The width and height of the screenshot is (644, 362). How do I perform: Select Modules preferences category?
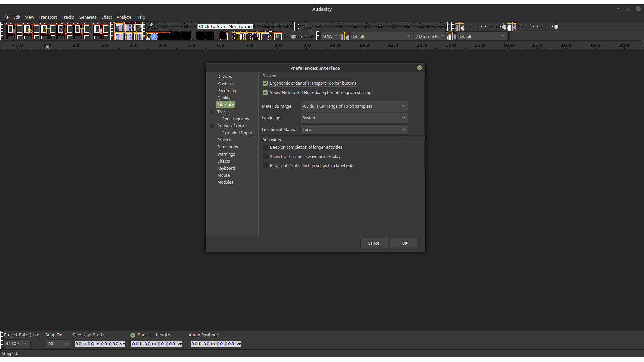tap(225, 182)
